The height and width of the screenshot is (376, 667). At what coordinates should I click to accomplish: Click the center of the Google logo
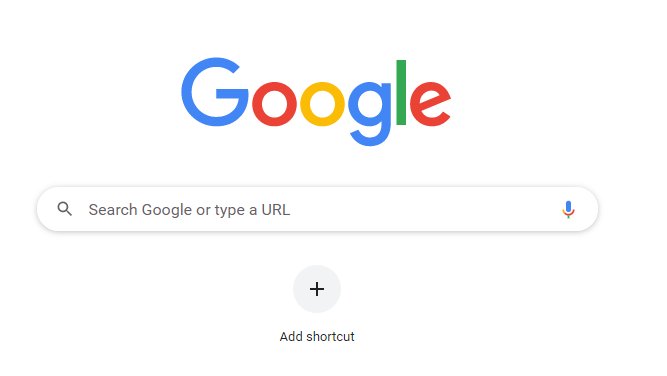coord(316,102)
